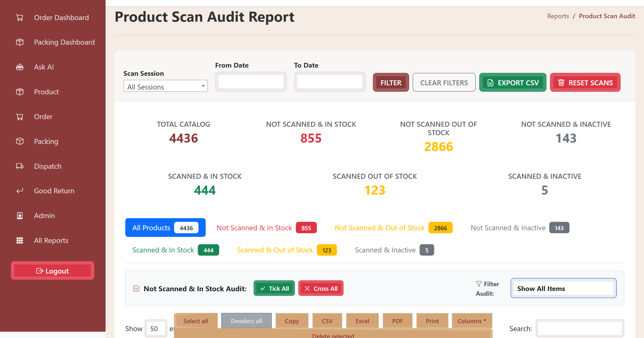This screenshot has height=338, width=644.
Task: Click the Cross All button
Action: pyautogui.click(x=321, y=288)
